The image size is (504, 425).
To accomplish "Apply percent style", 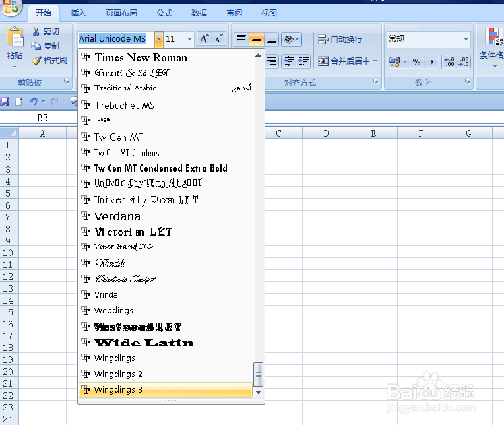I will (416, 62).
